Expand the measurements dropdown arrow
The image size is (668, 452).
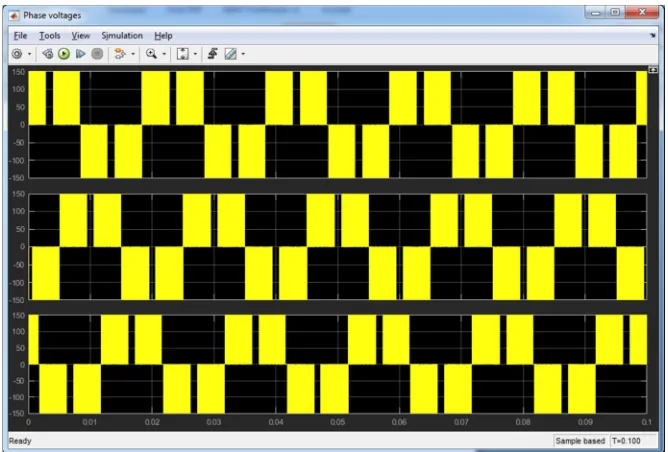pyautogui.click(x=243, y=54)
